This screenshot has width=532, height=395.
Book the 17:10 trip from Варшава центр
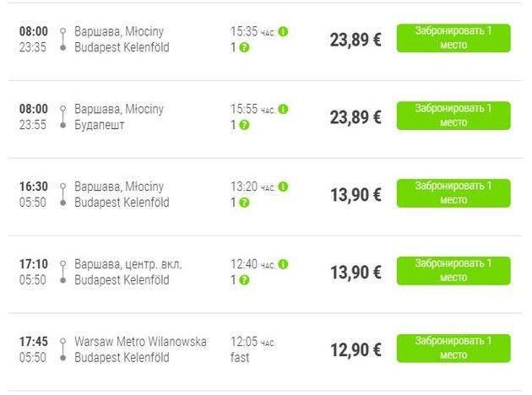(x=453, y=271)
